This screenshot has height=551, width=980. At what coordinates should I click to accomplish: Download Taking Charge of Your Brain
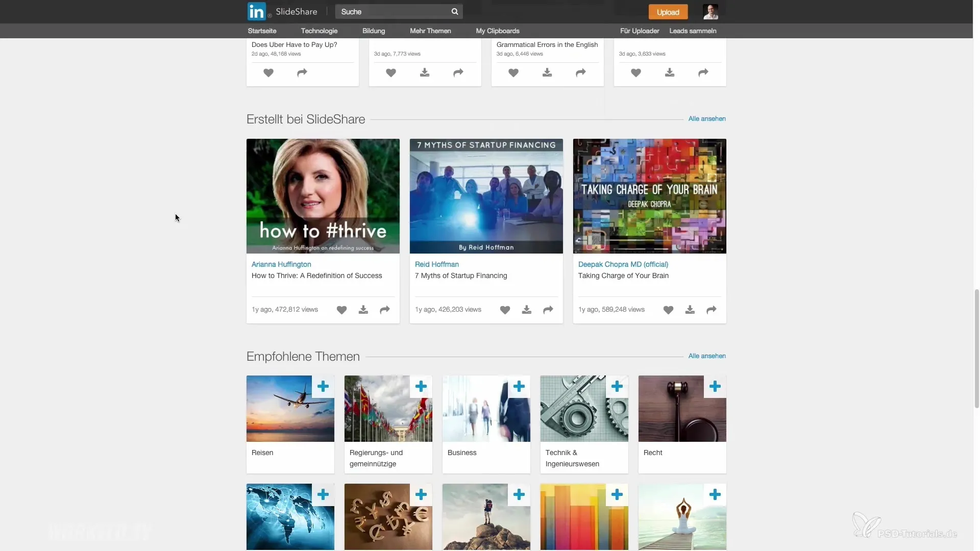coord(690,310)
